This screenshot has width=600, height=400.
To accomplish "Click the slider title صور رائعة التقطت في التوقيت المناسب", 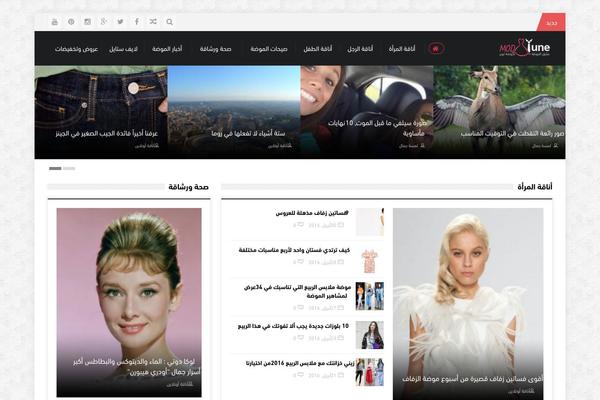I will pos(512,134).
